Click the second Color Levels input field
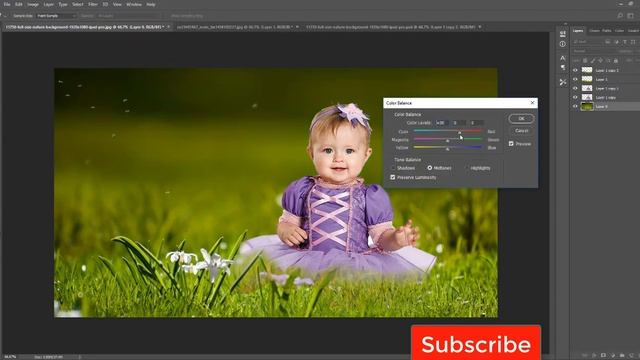The width and height of the screenshot is (640, 360). 458,122
